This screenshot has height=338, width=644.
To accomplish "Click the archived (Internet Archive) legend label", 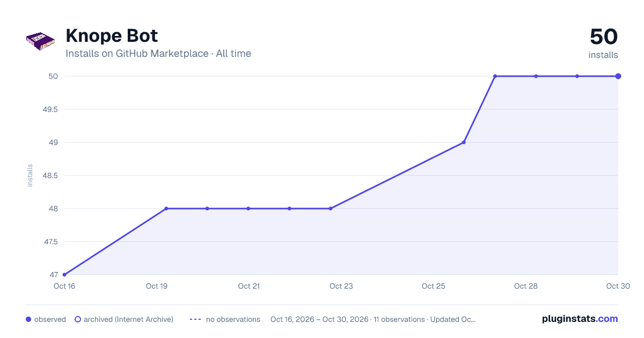I will (x=128, y=319).
